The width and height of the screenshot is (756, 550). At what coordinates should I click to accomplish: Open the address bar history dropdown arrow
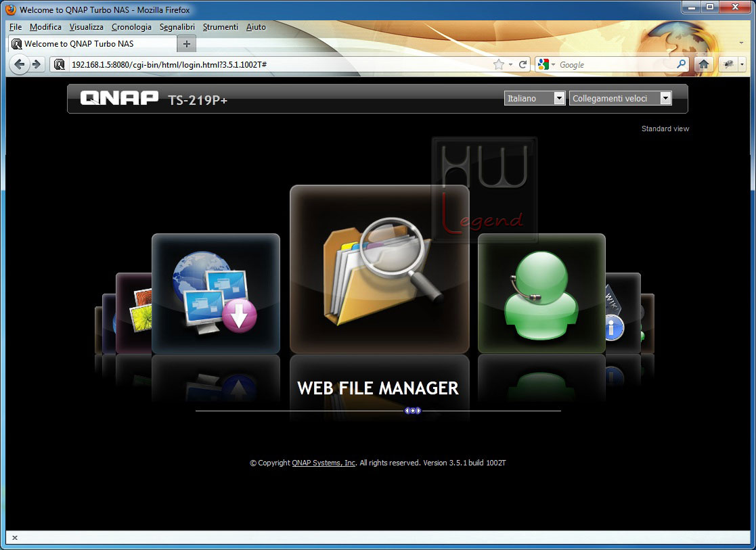tap(510, 64)
